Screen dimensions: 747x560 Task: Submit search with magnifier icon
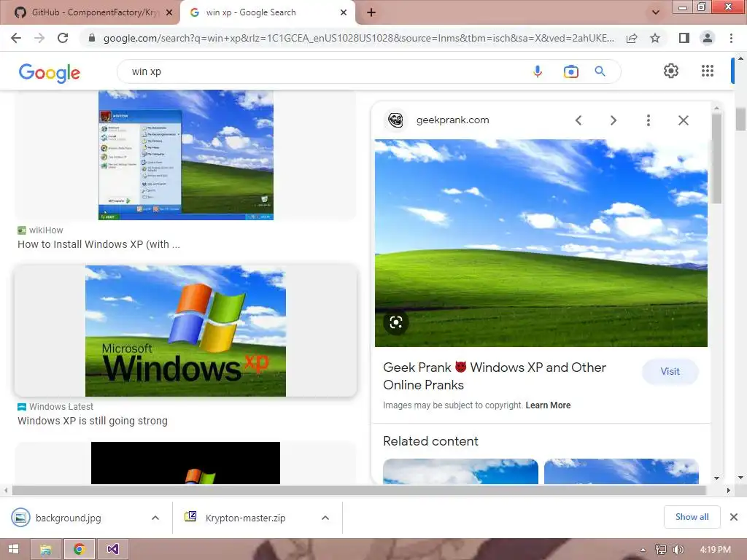coord(600,71)
